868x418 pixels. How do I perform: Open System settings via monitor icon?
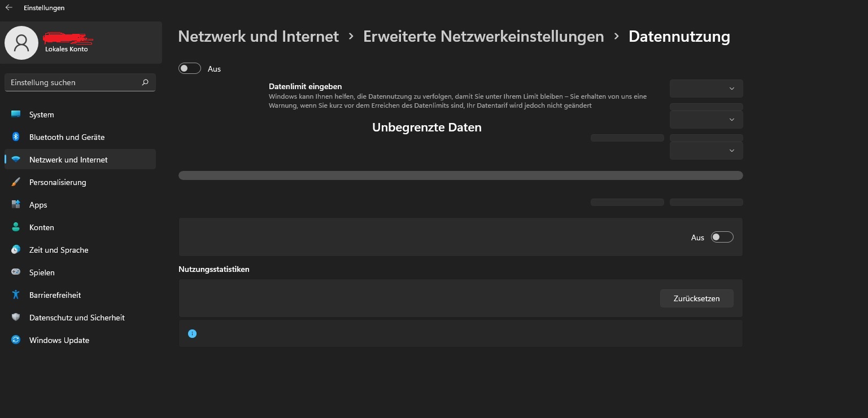[x=16, y=115]
